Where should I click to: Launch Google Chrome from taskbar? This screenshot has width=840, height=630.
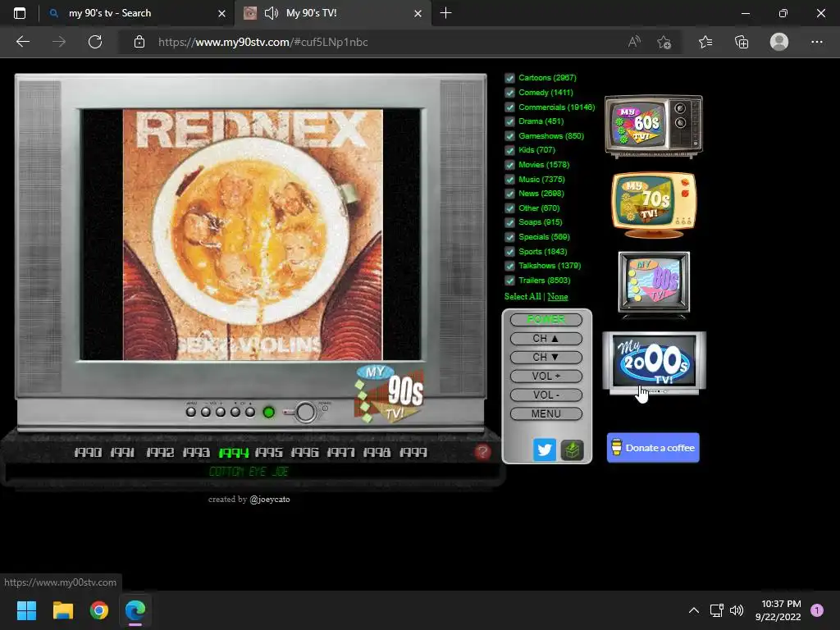point(99,610)
